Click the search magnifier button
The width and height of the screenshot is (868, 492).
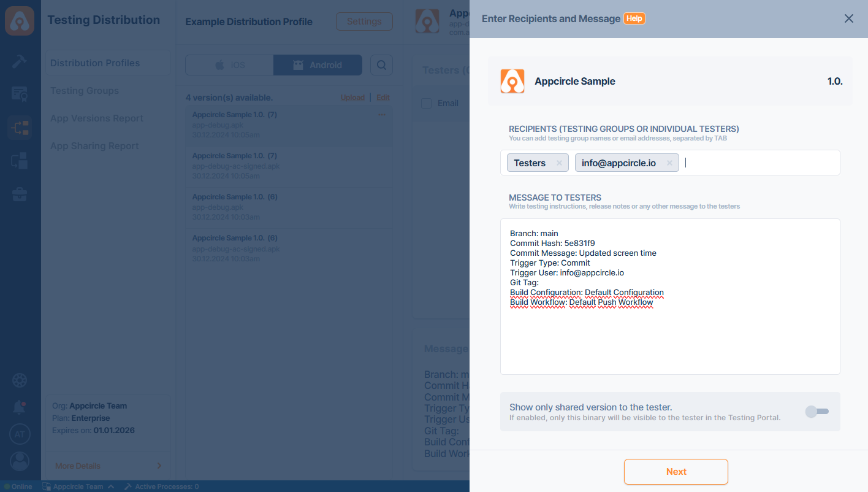381,65
